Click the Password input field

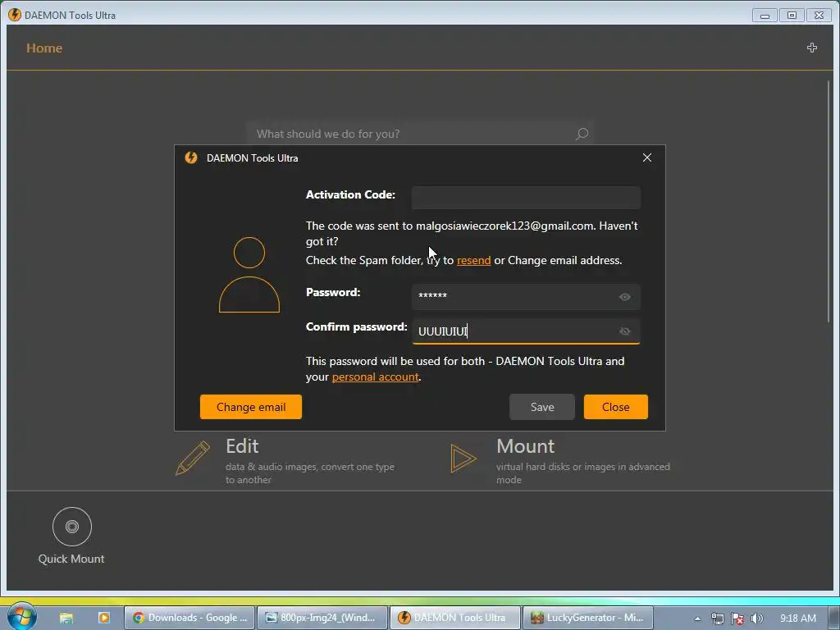click(x=526, y=296)
